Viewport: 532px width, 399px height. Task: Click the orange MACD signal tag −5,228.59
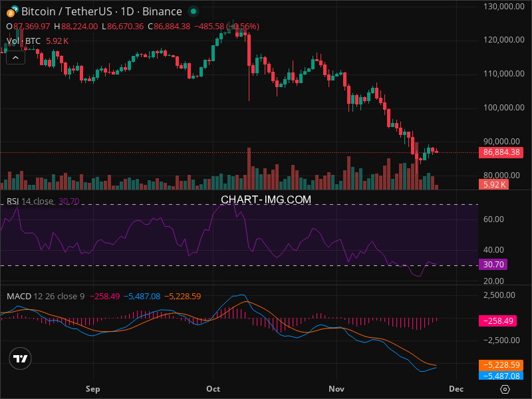(499, 364)
